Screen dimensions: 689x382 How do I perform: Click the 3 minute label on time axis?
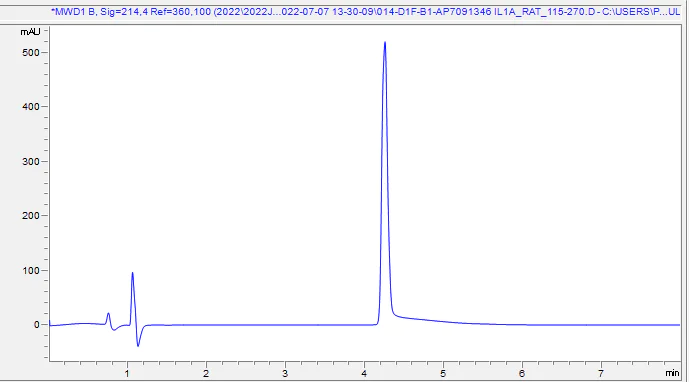coord(285,374)
